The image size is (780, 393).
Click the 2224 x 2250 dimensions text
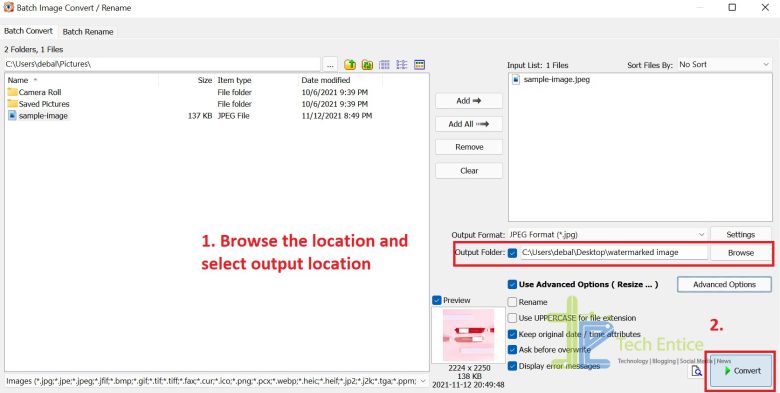coord(469,368)
